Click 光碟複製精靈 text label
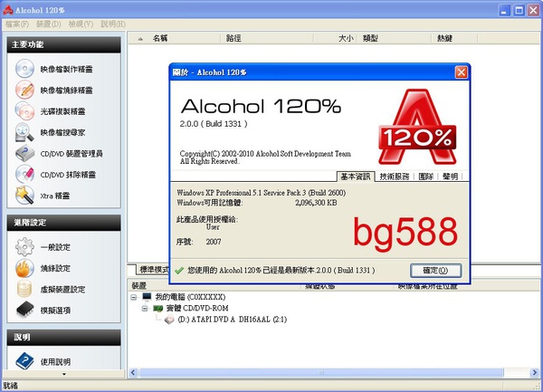The height and width of the screenshot is (392, 543). 62,111
